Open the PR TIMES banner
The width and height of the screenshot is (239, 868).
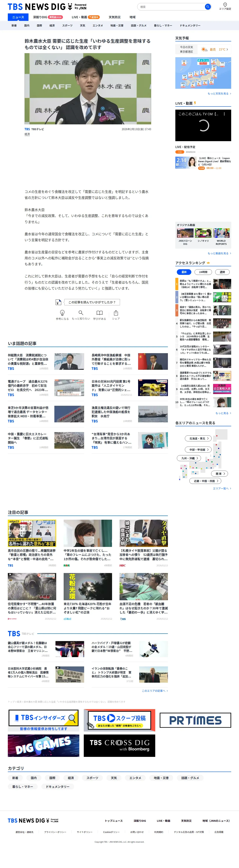195,720
